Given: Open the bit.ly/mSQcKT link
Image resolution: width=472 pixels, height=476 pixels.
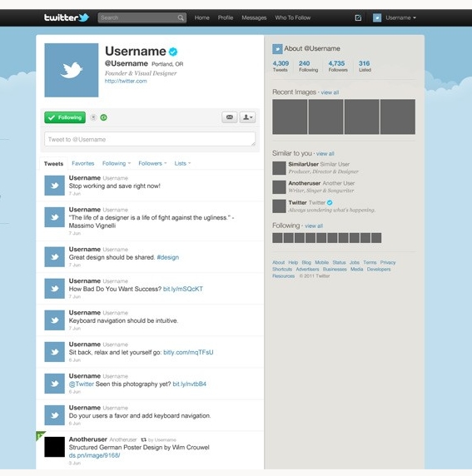Looking at the screenshot, I should point(183,289).
